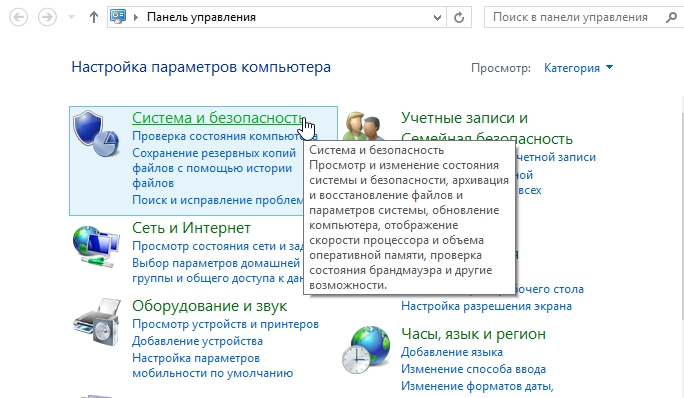Refresh the Control Panel view
This screenshot has height=398, width=684.
click(x=459, y=18)
